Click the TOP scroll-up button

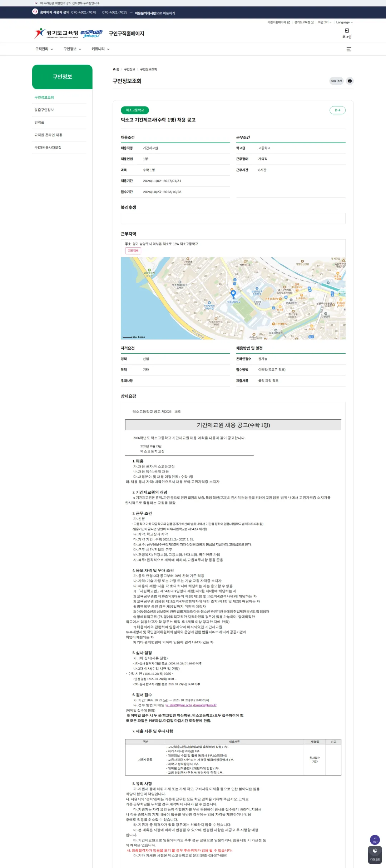point(375,839)
